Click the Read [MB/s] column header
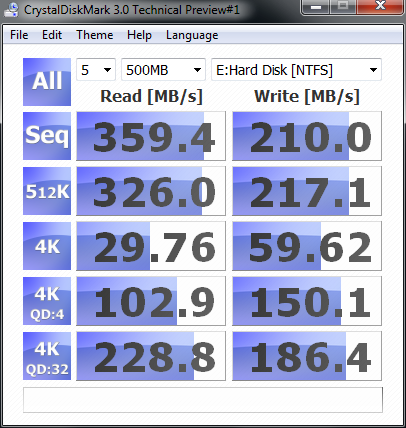 (x=151, y=97)
